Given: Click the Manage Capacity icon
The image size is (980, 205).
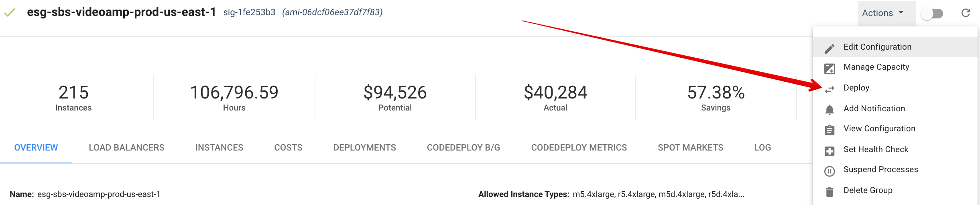Looking at the screenshot, I should pyautogui.click(x=830, y=69).
